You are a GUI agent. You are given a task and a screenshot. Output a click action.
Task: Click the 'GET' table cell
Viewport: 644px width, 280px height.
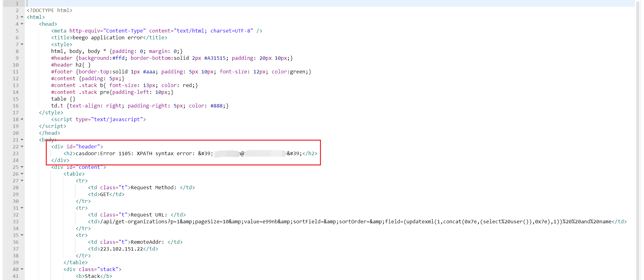tap(105, 194)
